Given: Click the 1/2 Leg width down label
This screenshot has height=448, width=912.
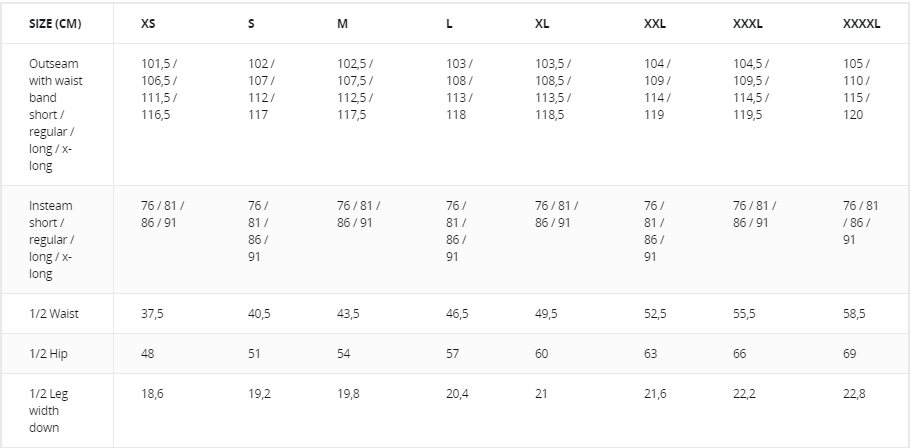Looking at the screenshot, I should [45, 410].
